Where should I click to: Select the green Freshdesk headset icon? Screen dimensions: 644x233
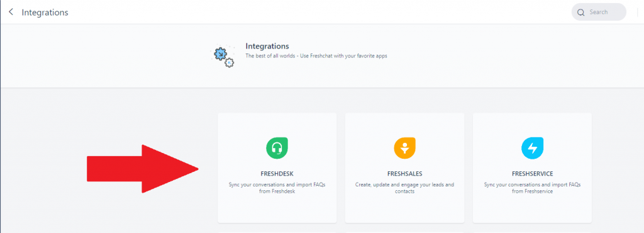pos(277,148)
